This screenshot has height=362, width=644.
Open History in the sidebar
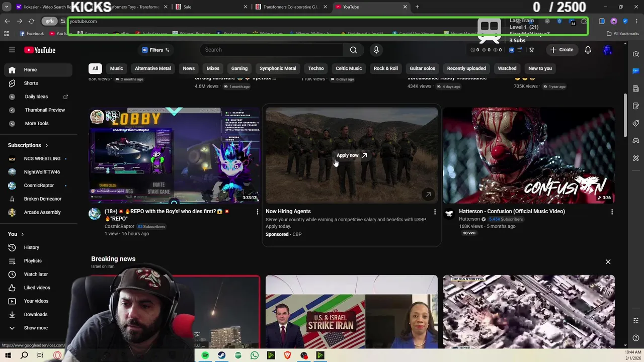(39, 247)
